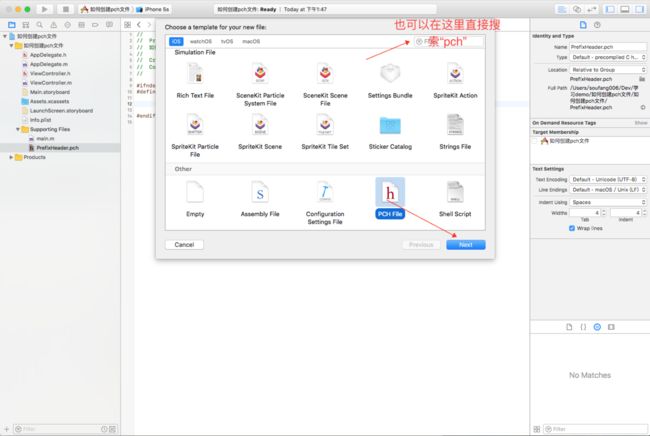Toggle the debug area visibility
Viewport: 650px width, 436px height.
tap(625, 9)
